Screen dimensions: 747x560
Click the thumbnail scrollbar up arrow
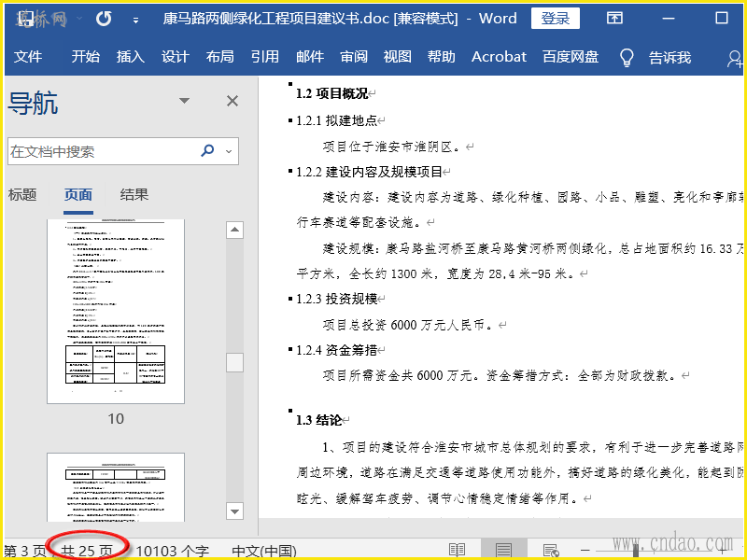click(x=234, y=230)
